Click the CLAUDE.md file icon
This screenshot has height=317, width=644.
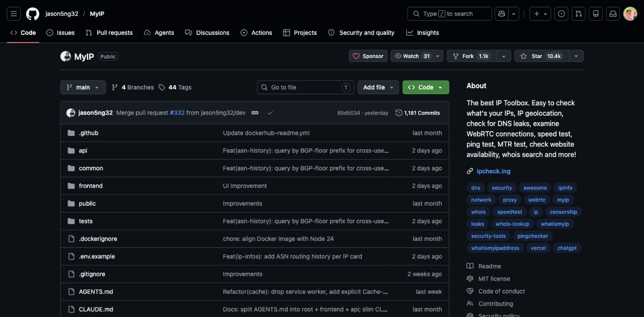pos(71,309)
